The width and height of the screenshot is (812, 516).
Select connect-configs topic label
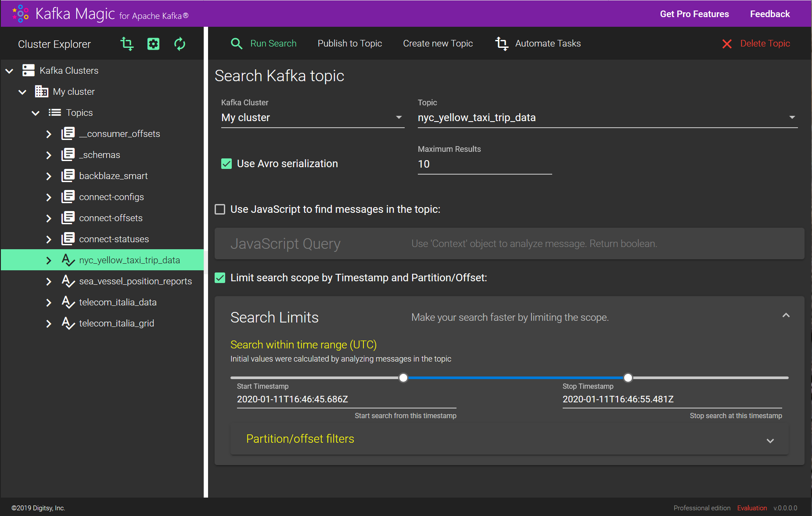pyautogui.click(x=111, y=197)
